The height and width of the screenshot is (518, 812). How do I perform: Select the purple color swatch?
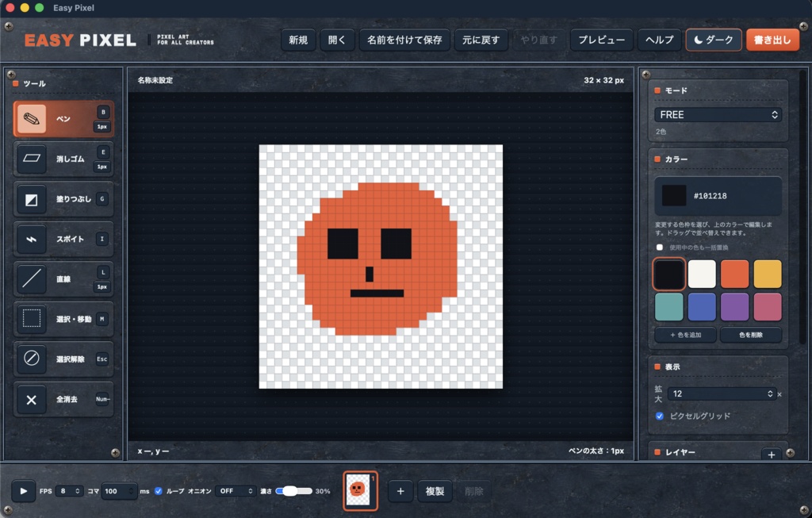[734, 307]
